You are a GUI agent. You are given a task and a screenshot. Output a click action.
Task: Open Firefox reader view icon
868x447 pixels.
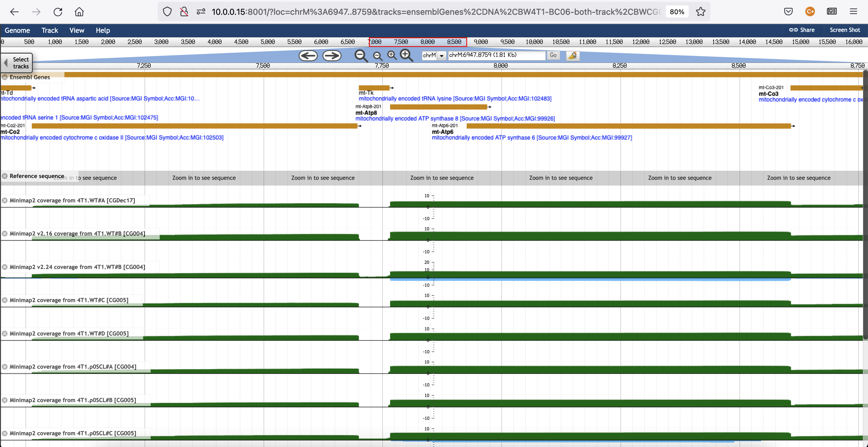pos(832,11)
